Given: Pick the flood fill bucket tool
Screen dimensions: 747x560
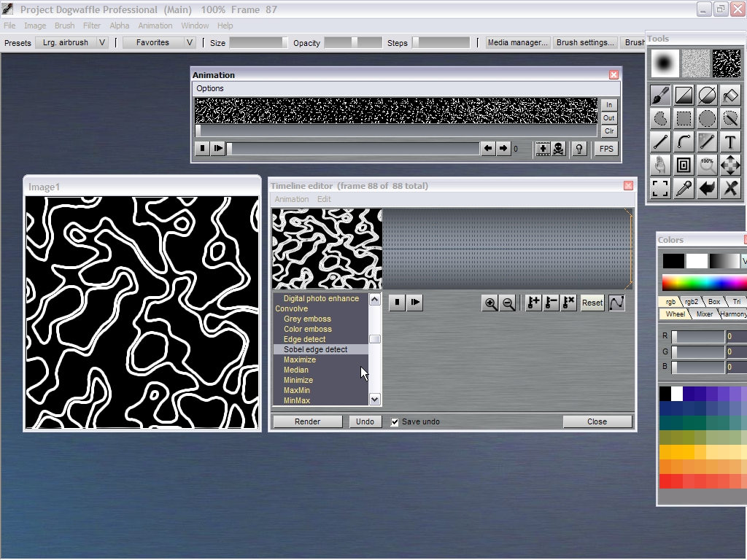Looking at the screenshot, I should [730, 96].
